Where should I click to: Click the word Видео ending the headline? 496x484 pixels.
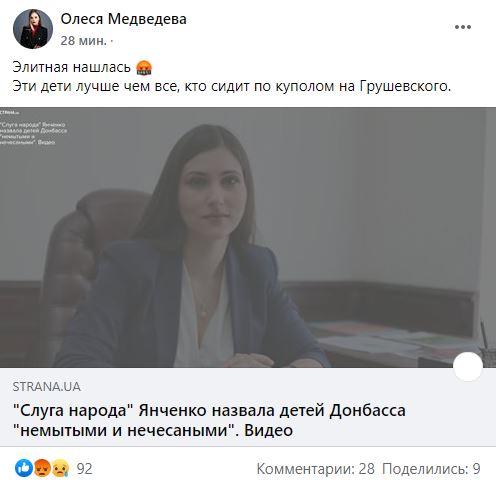(268, 430)
